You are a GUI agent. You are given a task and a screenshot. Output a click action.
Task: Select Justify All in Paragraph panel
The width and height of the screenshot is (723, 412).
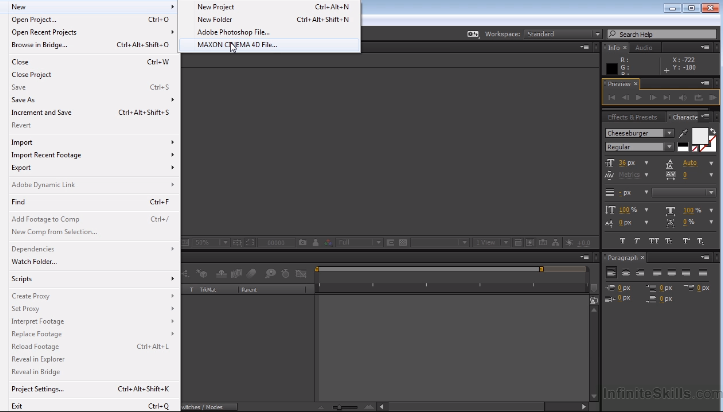coord(703,273)
